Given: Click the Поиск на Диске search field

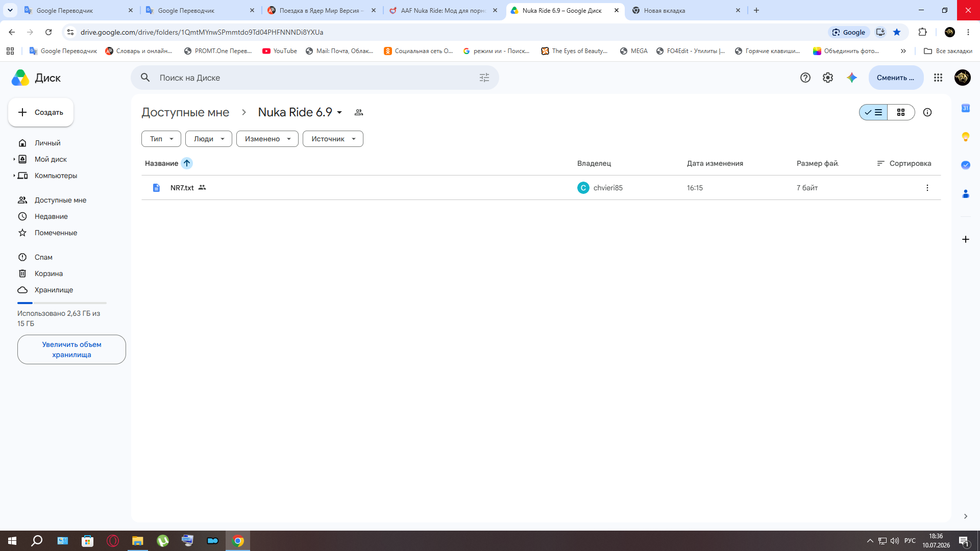Looking at the screenshot, I should pyautogui.click(x=314, y=78).
